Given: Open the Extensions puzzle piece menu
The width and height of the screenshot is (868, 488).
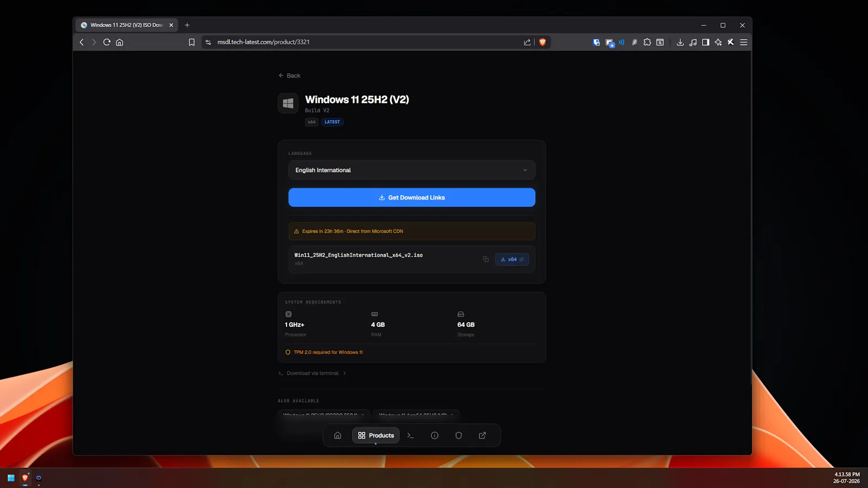Looking at the screenshot, I should [647, 42].
